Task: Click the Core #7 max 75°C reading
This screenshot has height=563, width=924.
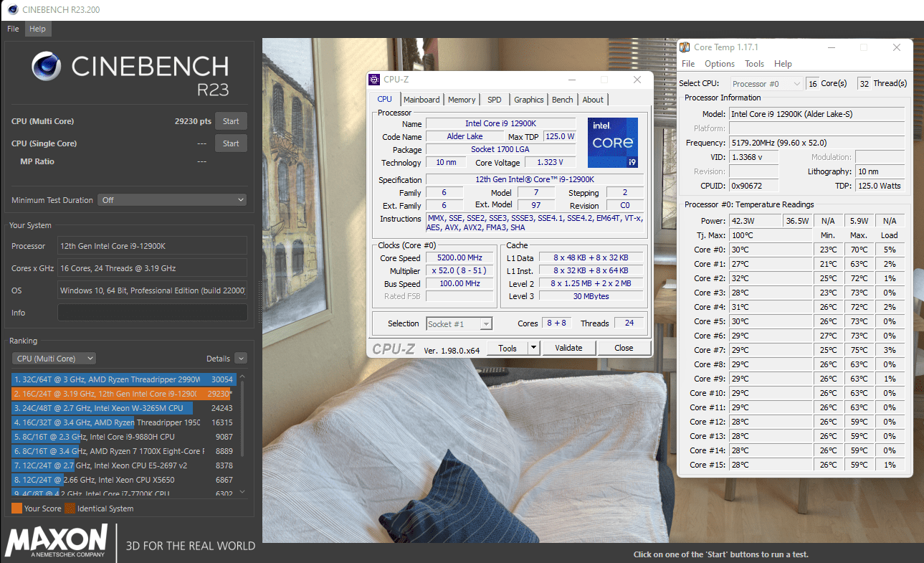Action: [x=859, y=350]
